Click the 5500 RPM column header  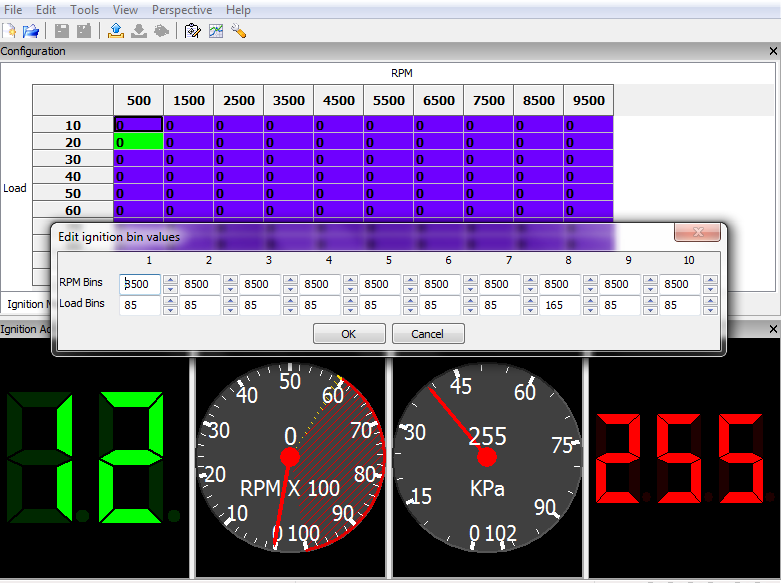pyautogui.click(x=389, y=100)
